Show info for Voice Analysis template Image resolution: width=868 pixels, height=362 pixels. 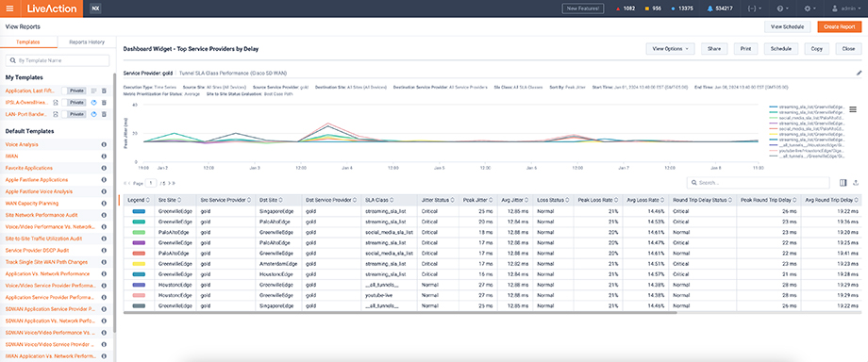104,144
